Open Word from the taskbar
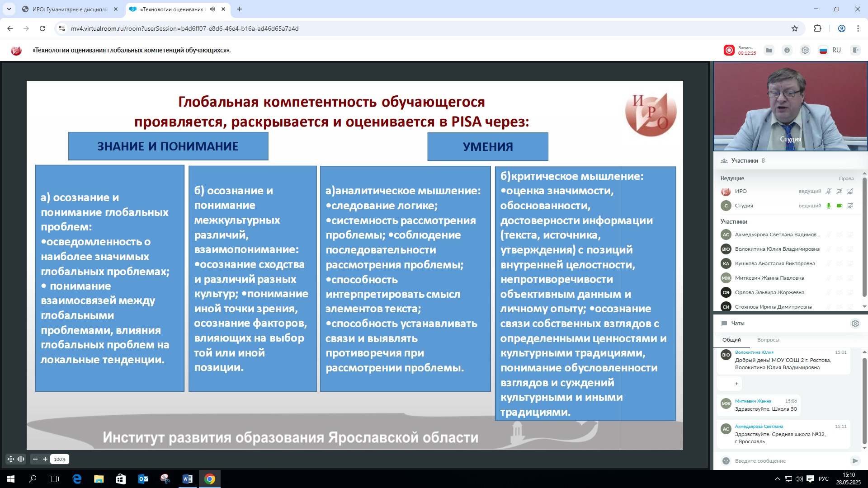868x488 pixels. [188, 479]
